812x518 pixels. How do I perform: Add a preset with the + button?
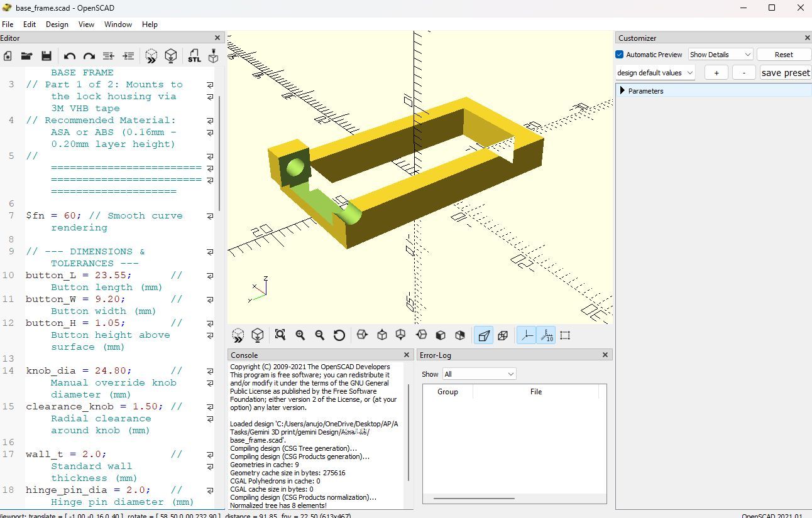point(716,73)
